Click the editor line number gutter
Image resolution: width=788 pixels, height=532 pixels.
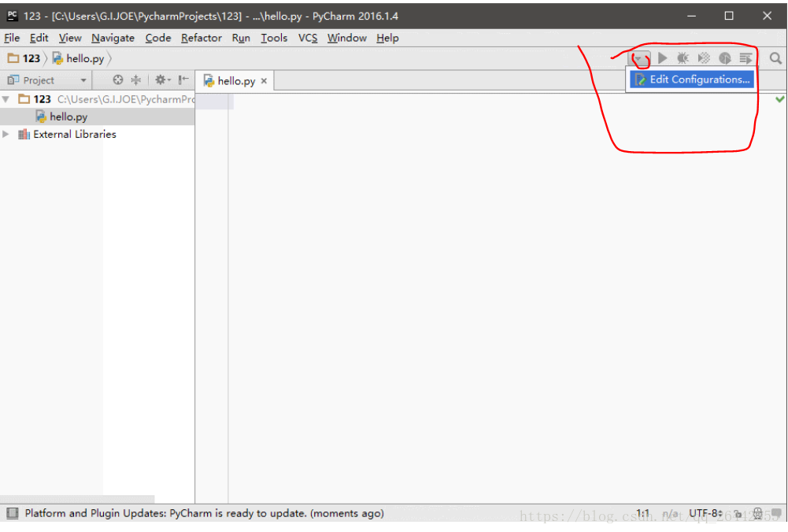[x=212, y=297]
